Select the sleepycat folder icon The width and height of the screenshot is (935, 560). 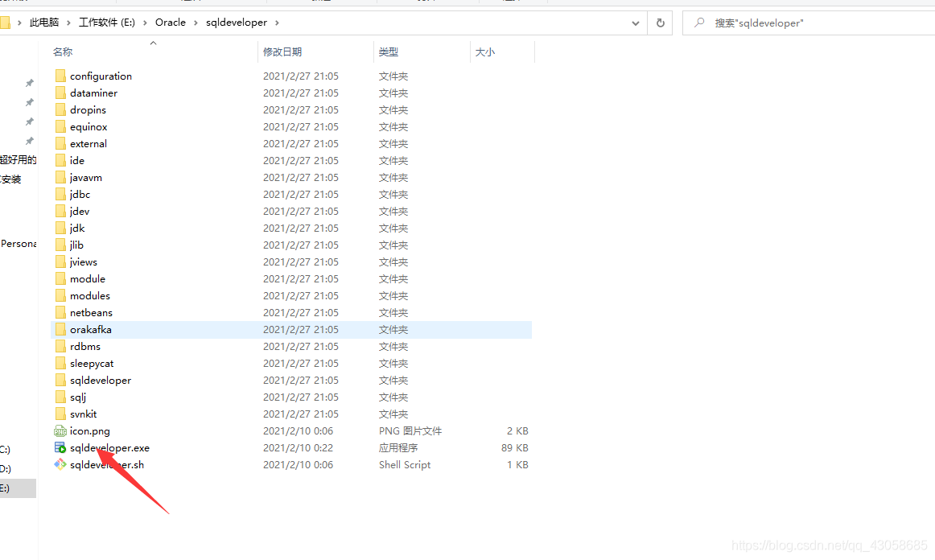click(60, 363)
